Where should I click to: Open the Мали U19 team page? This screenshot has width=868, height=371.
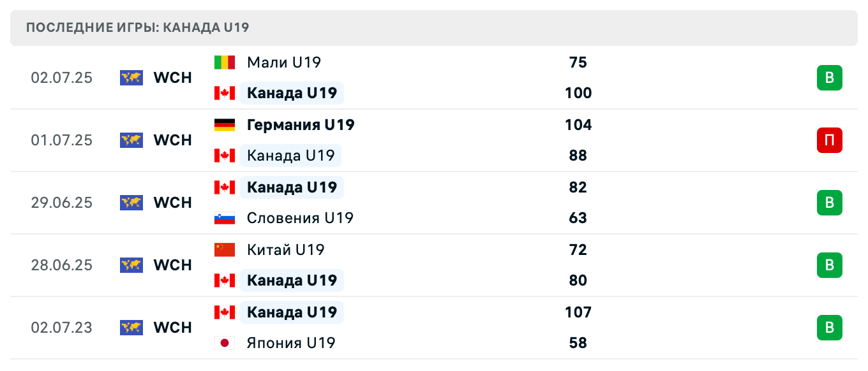tap(283, 62)
